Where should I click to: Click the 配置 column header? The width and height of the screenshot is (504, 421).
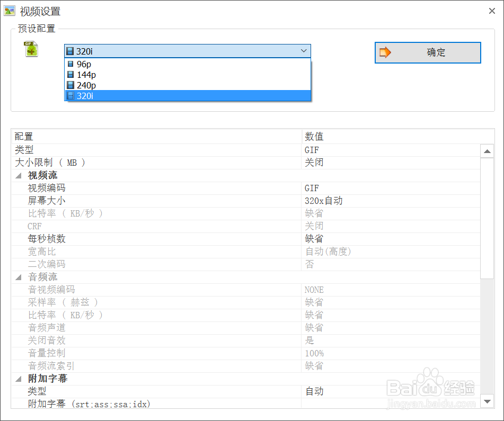156,137
